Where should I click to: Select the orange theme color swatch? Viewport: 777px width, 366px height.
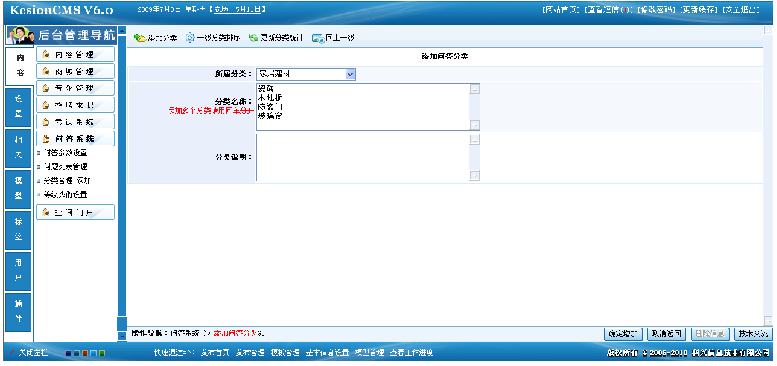tap(85, 353)
